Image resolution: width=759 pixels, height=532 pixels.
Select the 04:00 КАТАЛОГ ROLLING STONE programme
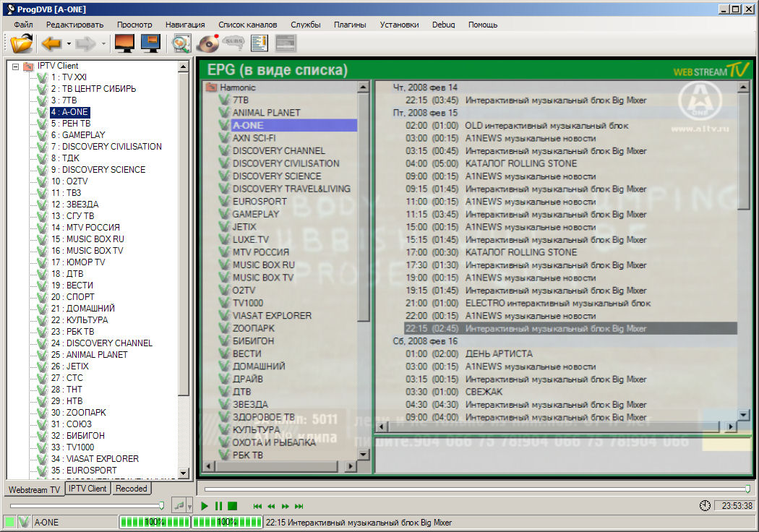click(491, 163)
